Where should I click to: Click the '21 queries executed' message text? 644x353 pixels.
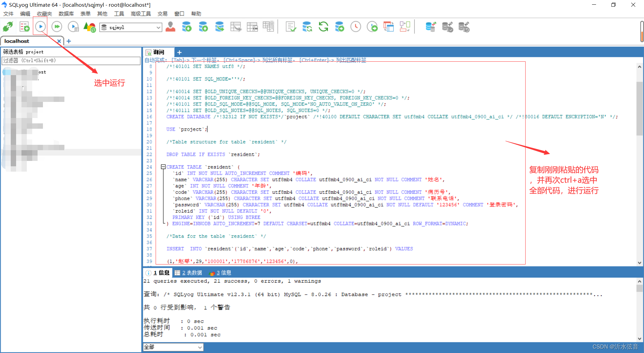point(232,281)
